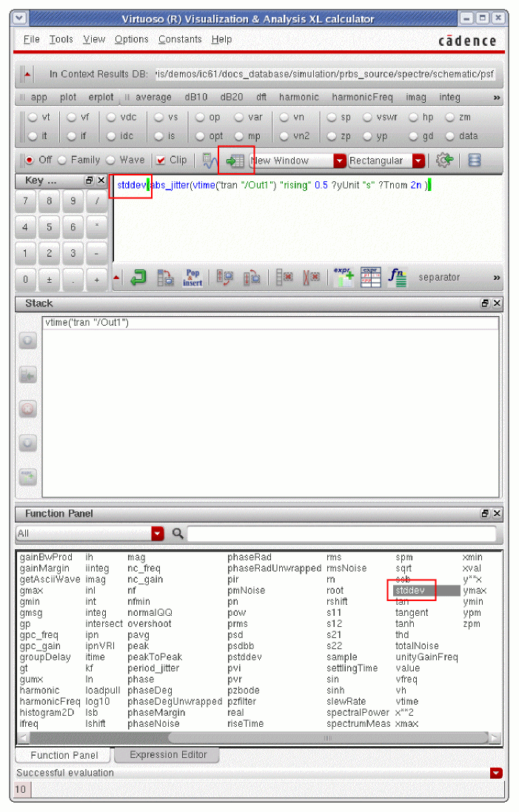This screenshot has height=812, width=519.
Task: Open the Constants menu
Action: click(x=180, y=39)
